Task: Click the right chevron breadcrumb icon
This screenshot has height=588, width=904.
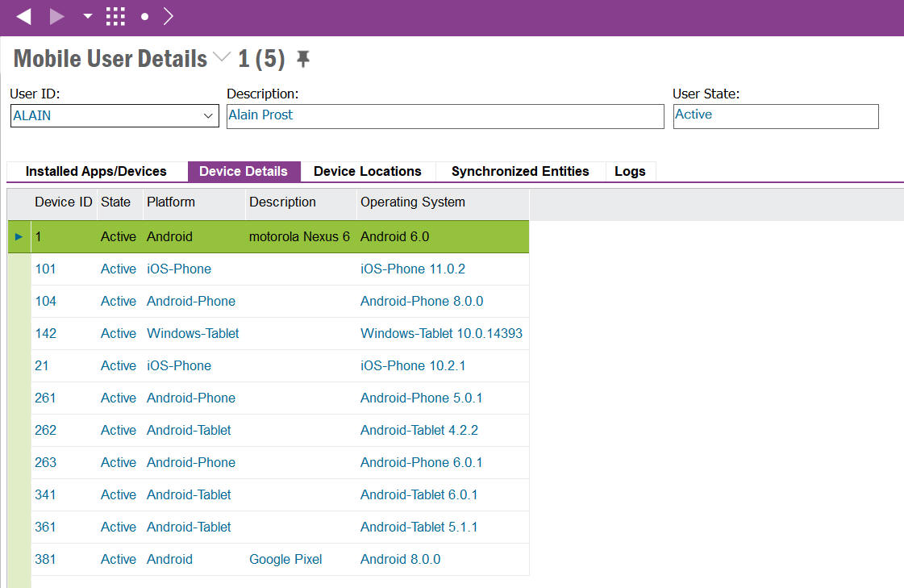Action: 168,16
